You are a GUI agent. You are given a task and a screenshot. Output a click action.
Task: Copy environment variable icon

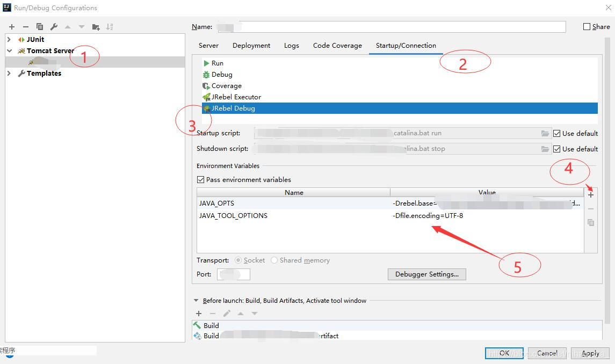coord(591,222)
